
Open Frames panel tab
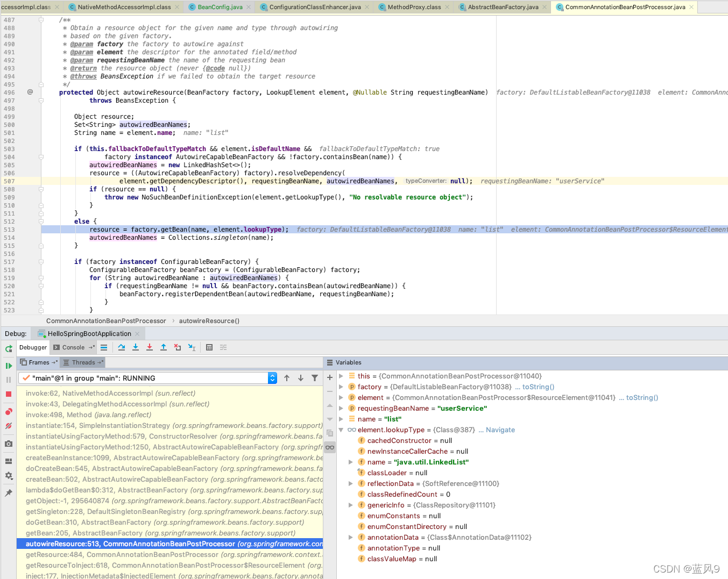point(39,362)
